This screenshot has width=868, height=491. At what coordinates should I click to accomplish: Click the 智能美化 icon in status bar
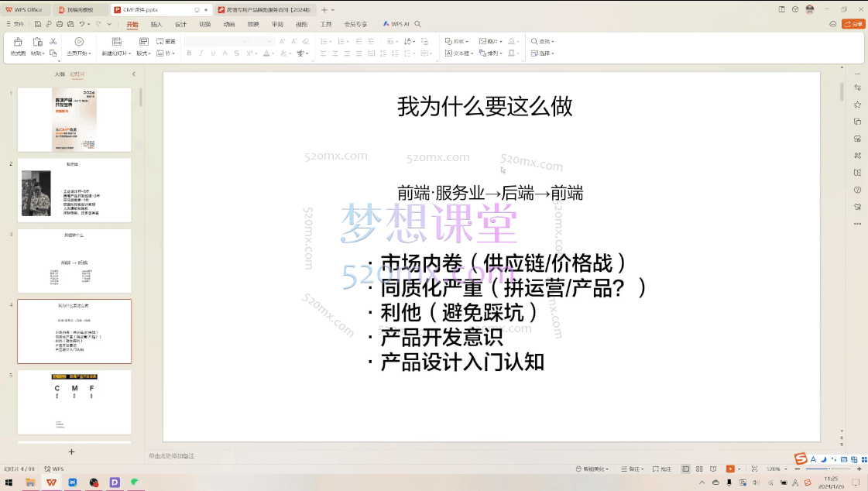(590, 469)
